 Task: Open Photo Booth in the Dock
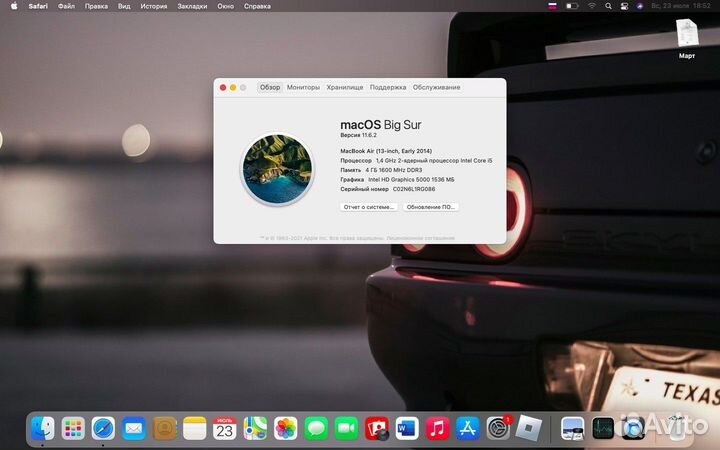[377, 428]
